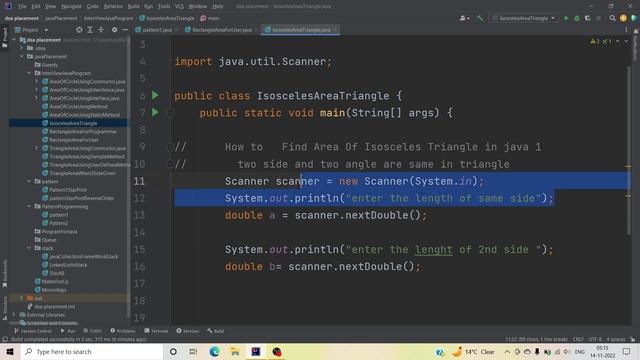Click the main method breadcrumb in the navigation bar
The width and height of the screenshot is (640, 360).
(x=210, y=18)
